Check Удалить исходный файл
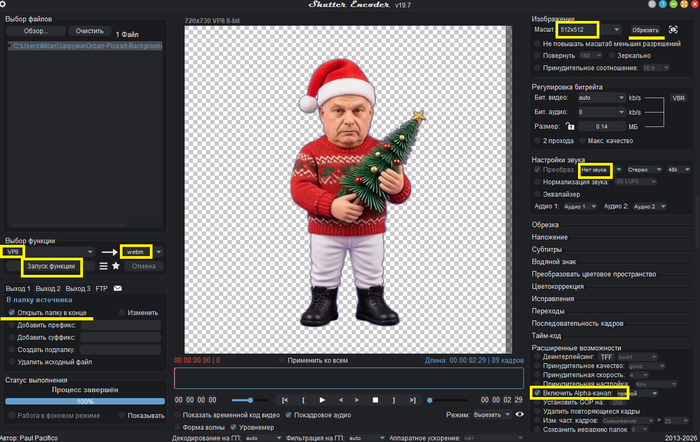 pos(12,362)
